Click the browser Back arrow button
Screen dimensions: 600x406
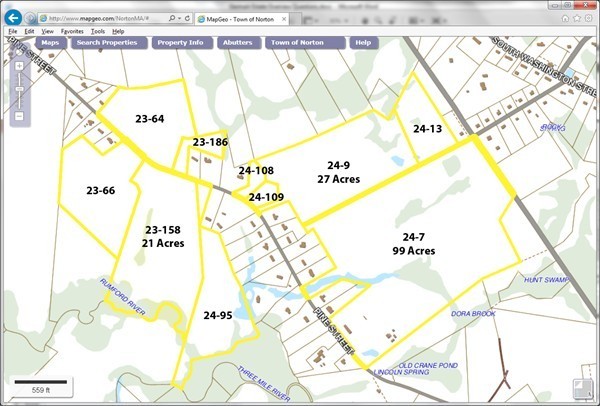[x=13, y=18]
